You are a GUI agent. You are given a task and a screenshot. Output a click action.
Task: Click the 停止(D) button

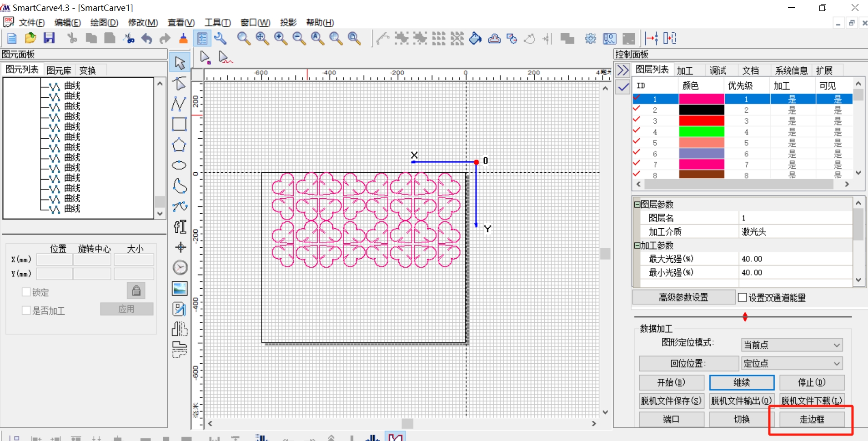point(812,382)
